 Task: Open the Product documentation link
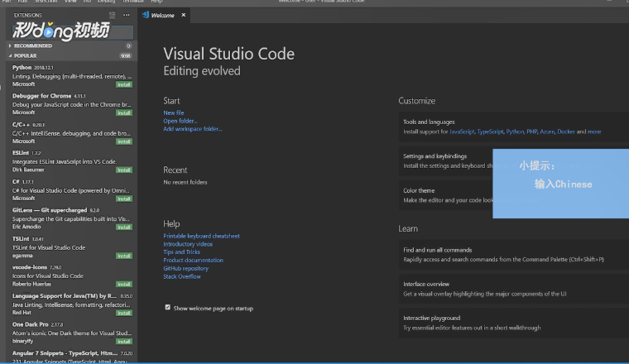click(x=193, y=260)
